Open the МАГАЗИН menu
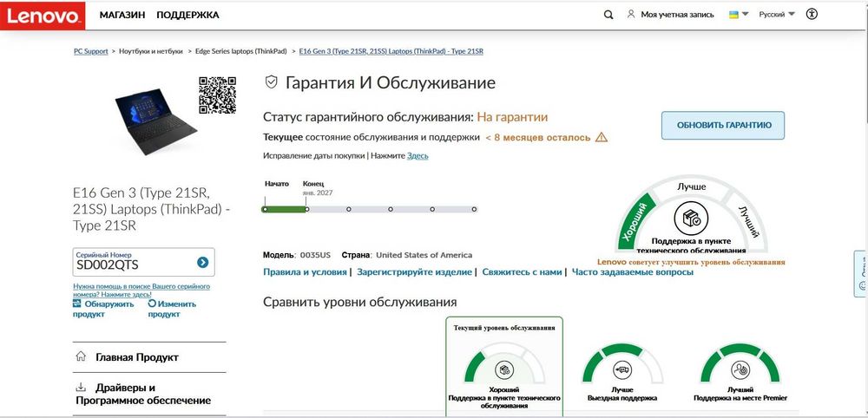This screenshot has width=868, height=418. point(122,15)
